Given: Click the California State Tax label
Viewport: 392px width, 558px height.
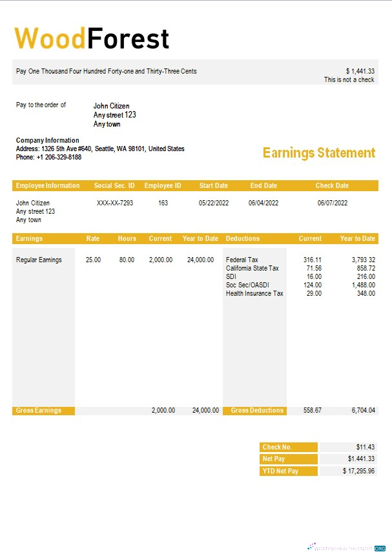Looking at the screenshot, I should 253,268.
